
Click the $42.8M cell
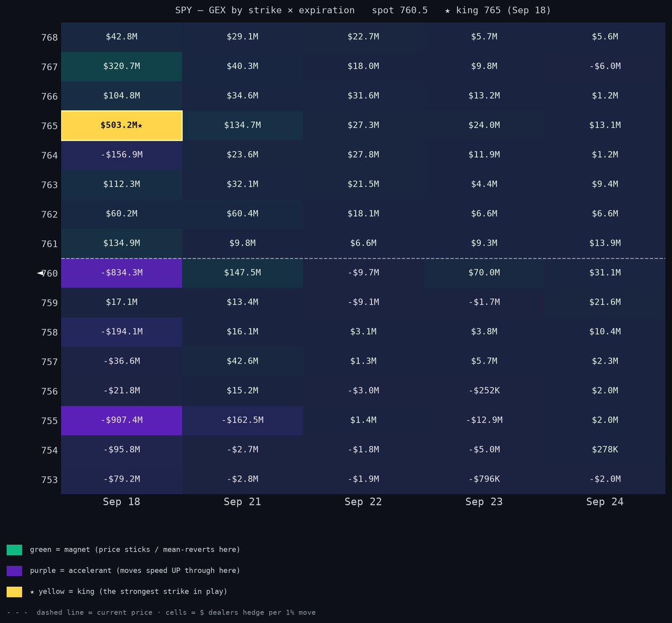click(x=122, y=37)
